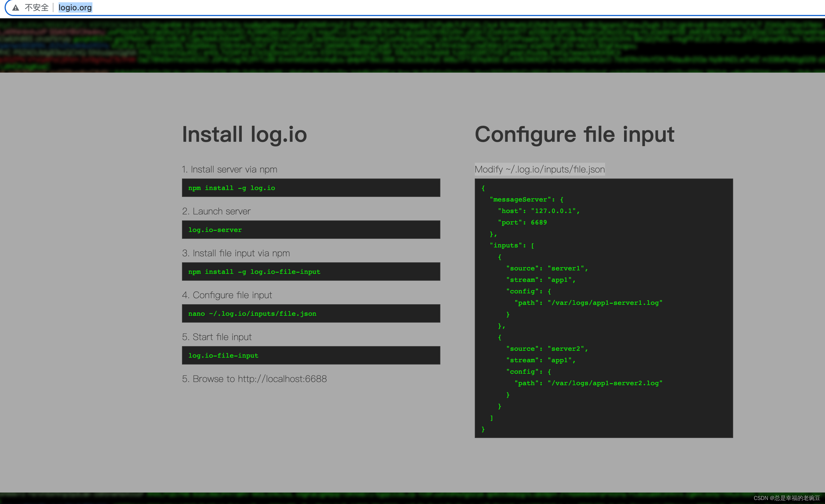This screenshot has width=825, height=504.
Task: Click the 'log.io-server' command block
Action: tap(311, 230)
